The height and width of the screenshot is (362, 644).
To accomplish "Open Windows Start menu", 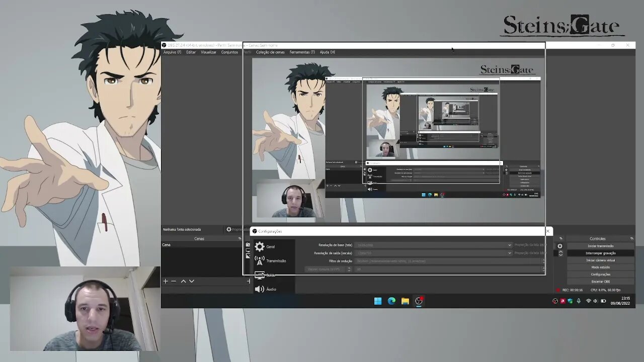I will (378, 301).
